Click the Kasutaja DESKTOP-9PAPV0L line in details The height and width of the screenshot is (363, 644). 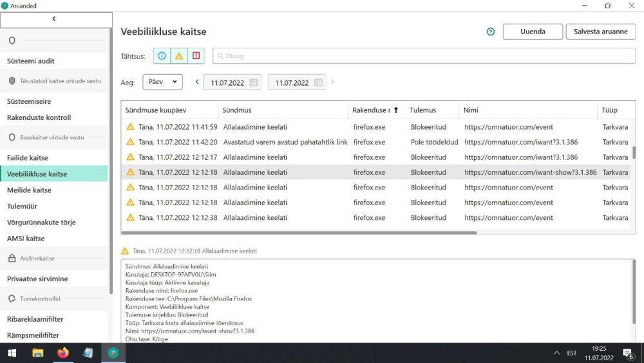click(171, 274)
